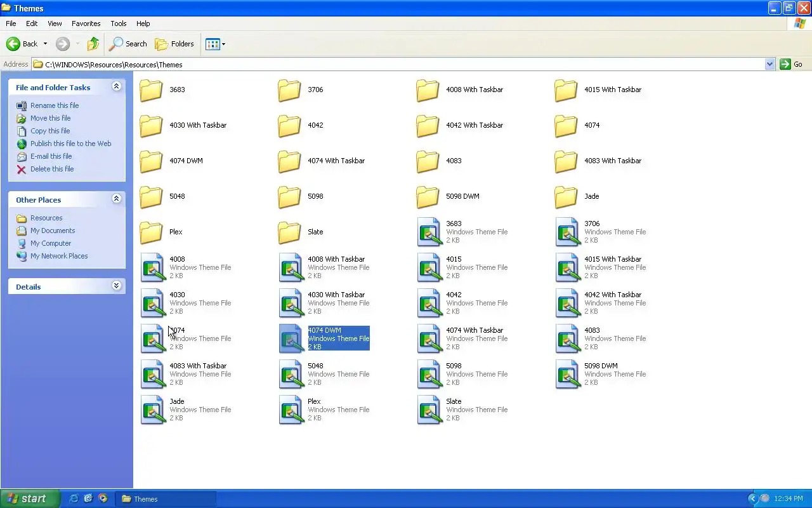Select the 4083 theme file icon
This screenshot has width=812, height=508.
(x=568, y=338)
